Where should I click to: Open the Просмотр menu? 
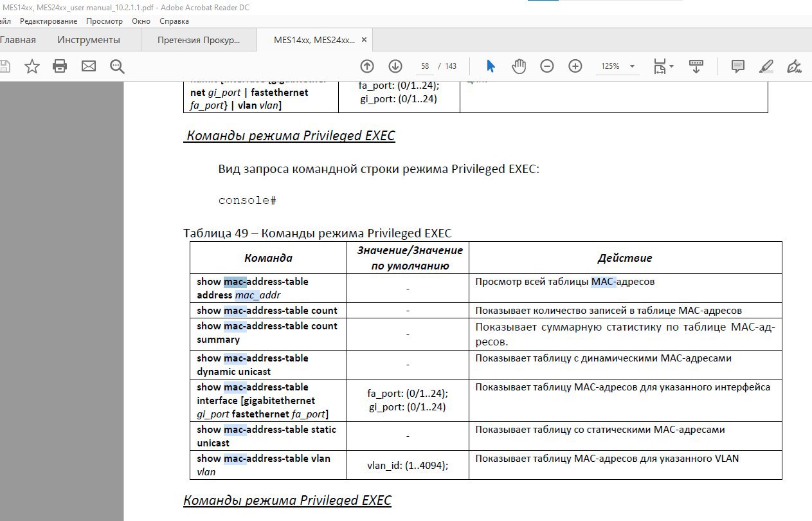coord(104,21)
